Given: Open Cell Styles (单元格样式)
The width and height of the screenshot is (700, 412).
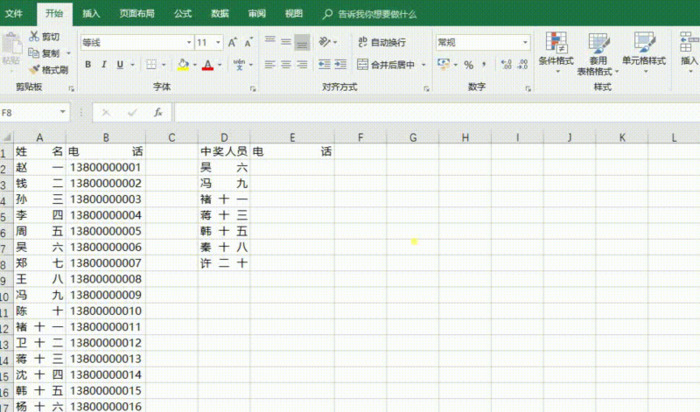Looking at the screenshot, I should [644, 51].
